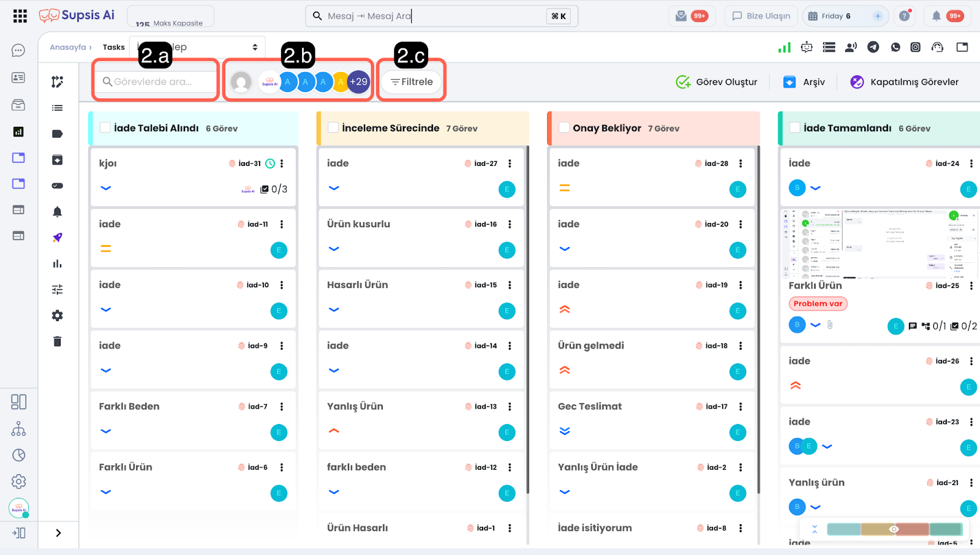Click the Telegram icon in top toolbar

(873, 47)
